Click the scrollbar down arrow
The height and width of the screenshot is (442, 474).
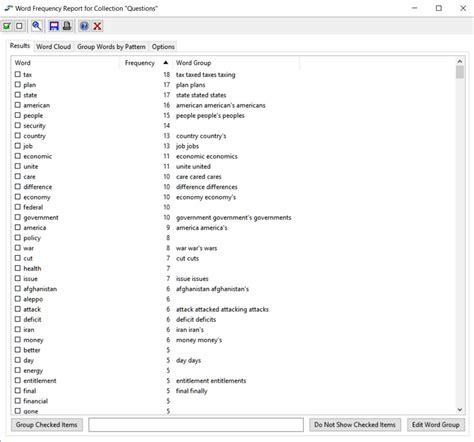(460, 410)
